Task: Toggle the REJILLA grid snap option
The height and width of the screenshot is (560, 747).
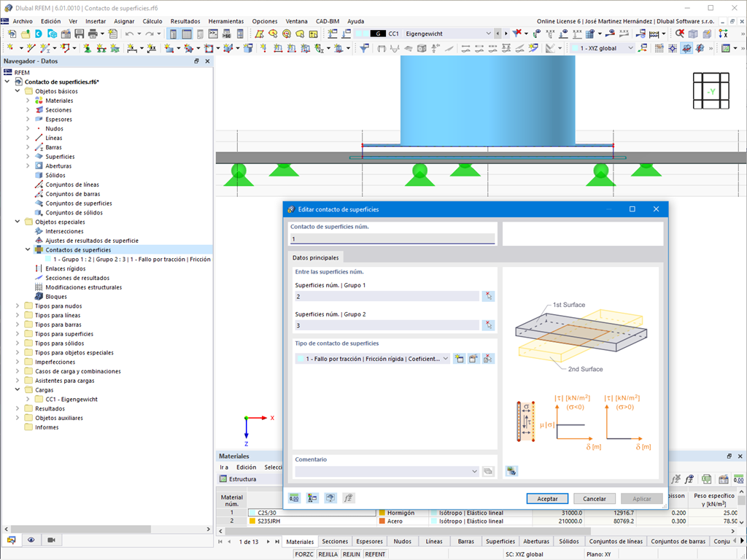Action: [x=328, y=554]
